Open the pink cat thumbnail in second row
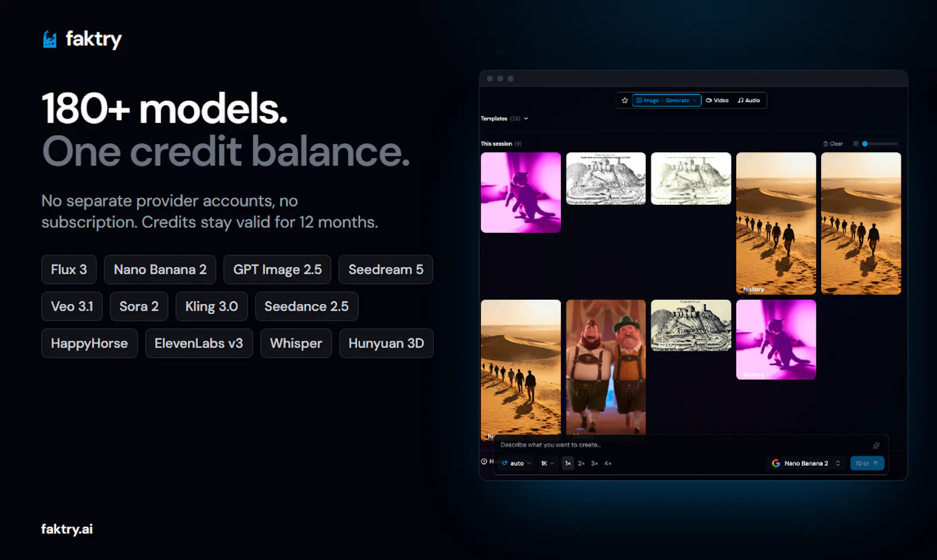Viewport: 937px width, 560px height. pyautogui.click(x=776, y=340)
